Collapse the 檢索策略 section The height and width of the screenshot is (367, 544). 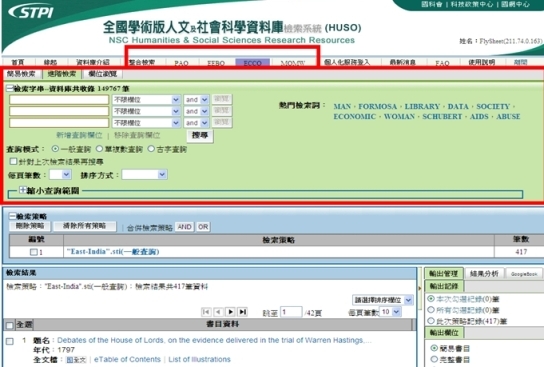(x=12, y=216)
